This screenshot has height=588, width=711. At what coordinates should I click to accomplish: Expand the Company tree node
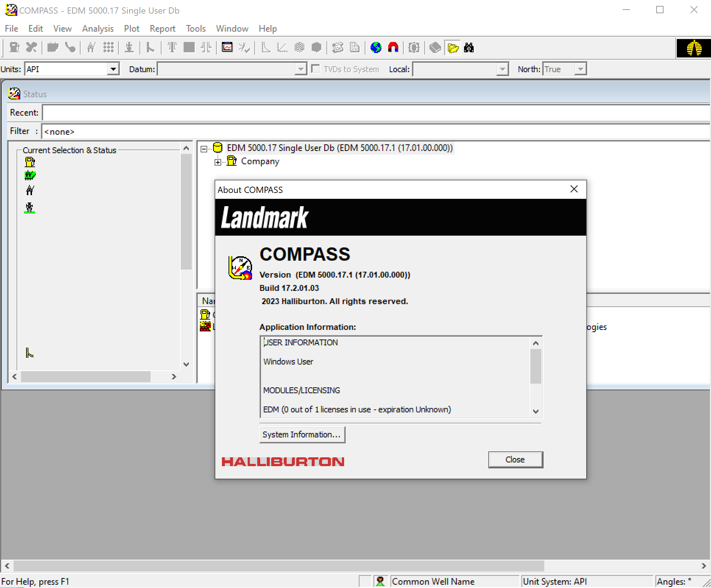click(x=218, y=162)
